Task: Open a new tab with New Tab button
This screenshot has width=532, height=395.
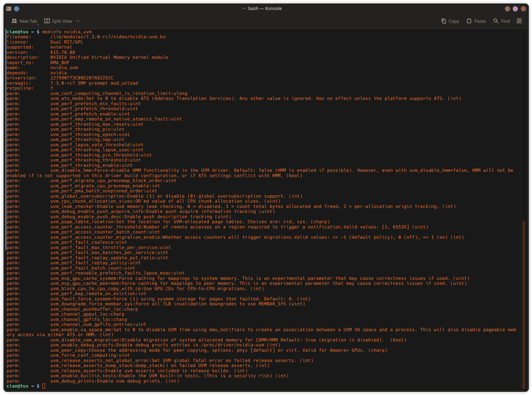Action: tap(24, 21)
